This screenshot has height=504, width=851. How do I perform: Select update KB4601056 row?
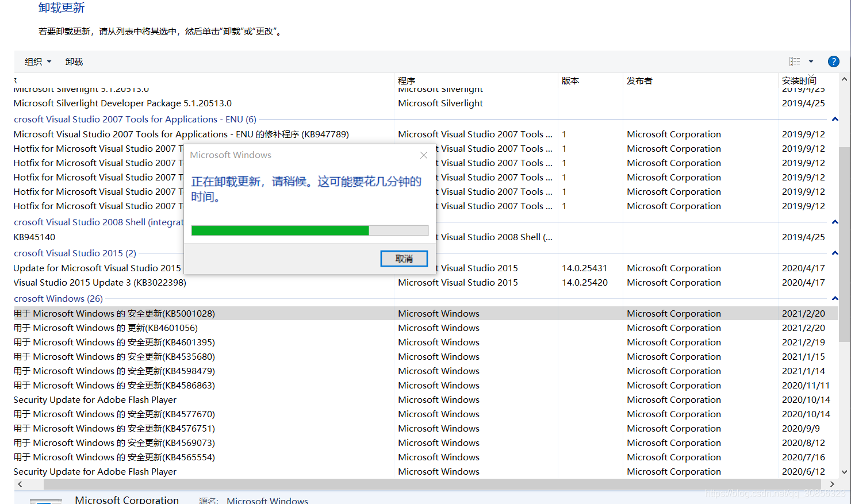click(425, 328)
